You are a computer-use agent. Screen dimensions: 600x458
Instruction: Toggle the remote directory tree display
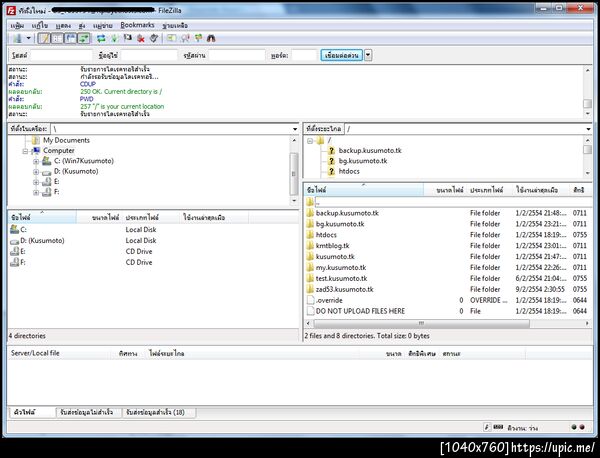pos(70,38)
